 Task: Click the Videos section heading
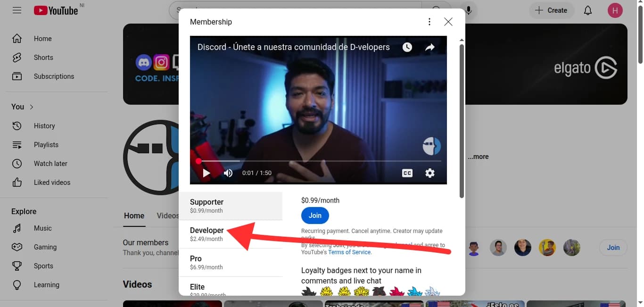137,284
